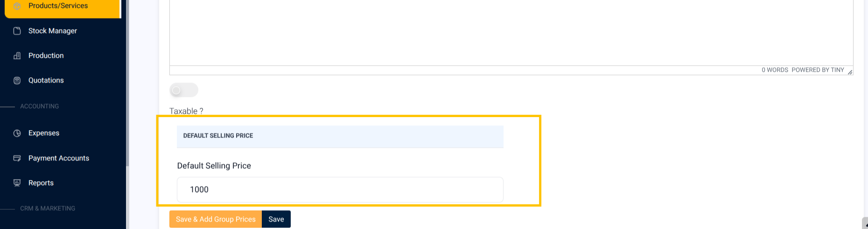The image size is (868, 229).
Task: Click the sidebar vertical scrollbar
Action: (x=127, y=84)
